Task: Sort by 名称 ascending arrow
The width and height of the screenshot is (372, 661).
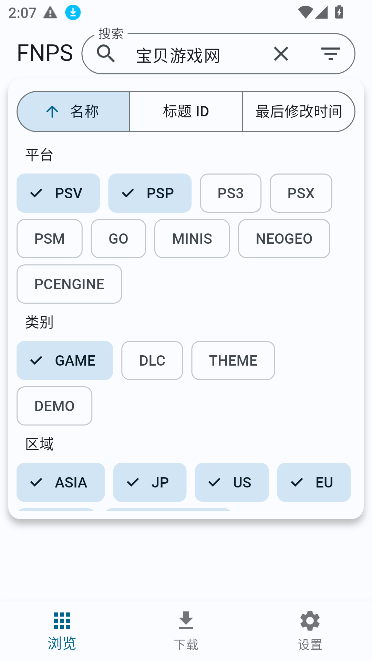Action: point(73,112)
